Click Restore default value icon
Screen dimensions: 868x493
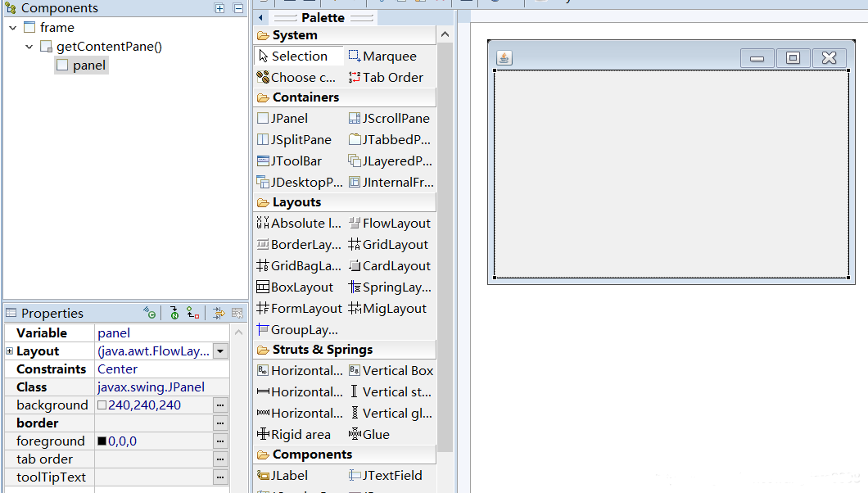(x=237, y=313)
